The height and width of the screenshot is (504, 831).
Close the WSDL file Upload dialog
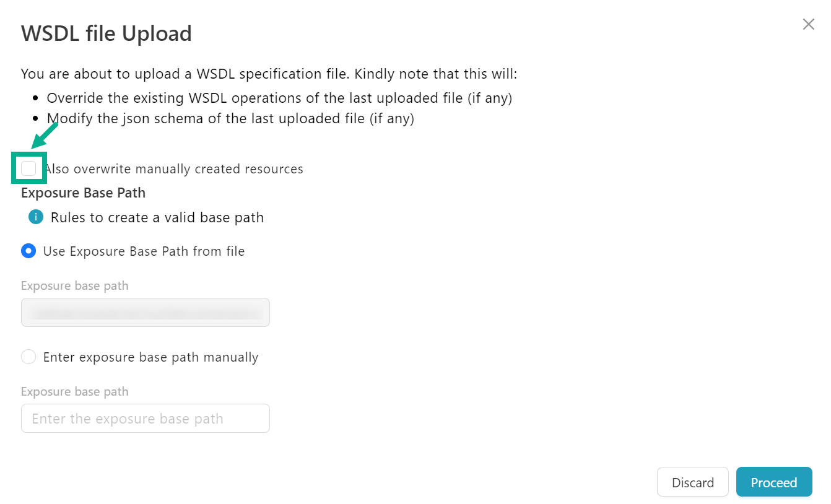coord(808,24)
